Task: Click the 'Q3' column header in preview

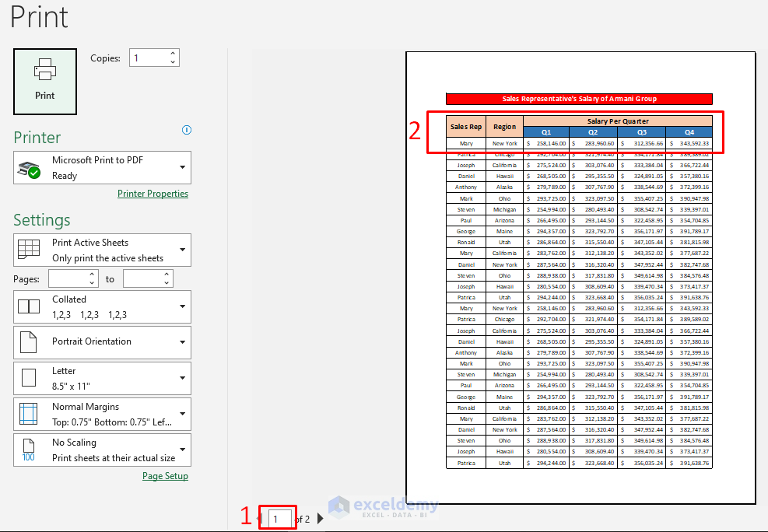Action: [x=642, y=132]
